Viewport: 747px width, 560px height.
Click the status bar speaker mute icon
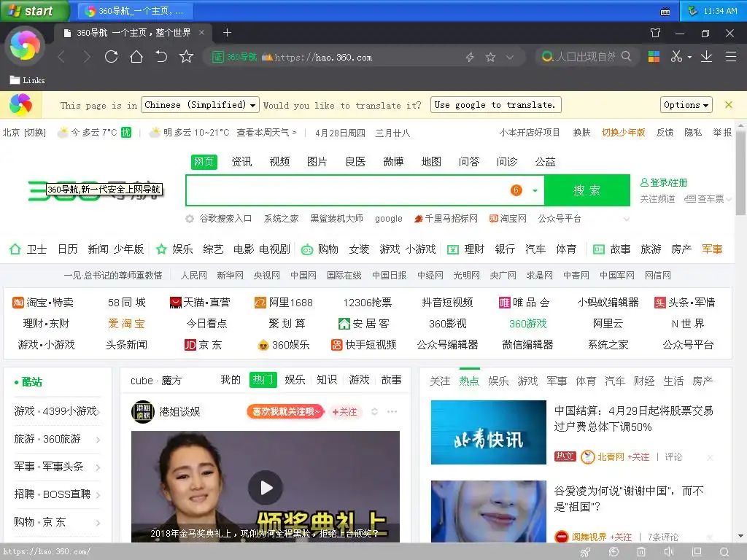tap(669, 551)
